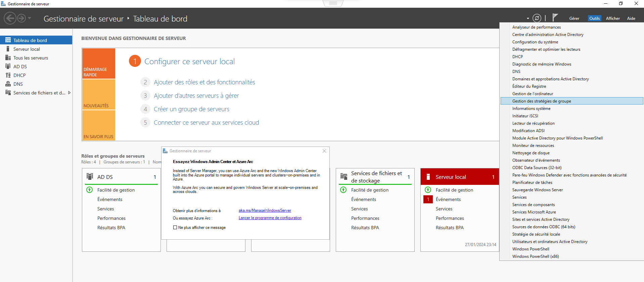Open the Outils menu
644x282 pixels.
pos(594,18)
